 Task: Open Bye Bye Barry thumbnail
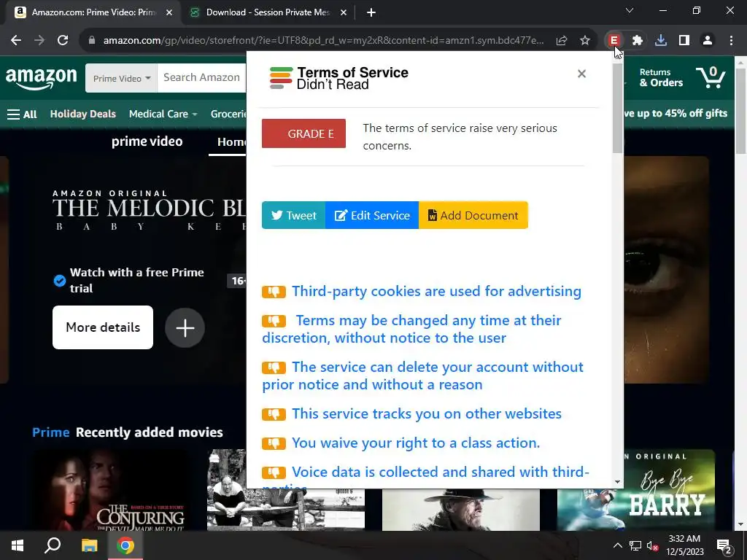pyautogui.click(x=636, y=490)
